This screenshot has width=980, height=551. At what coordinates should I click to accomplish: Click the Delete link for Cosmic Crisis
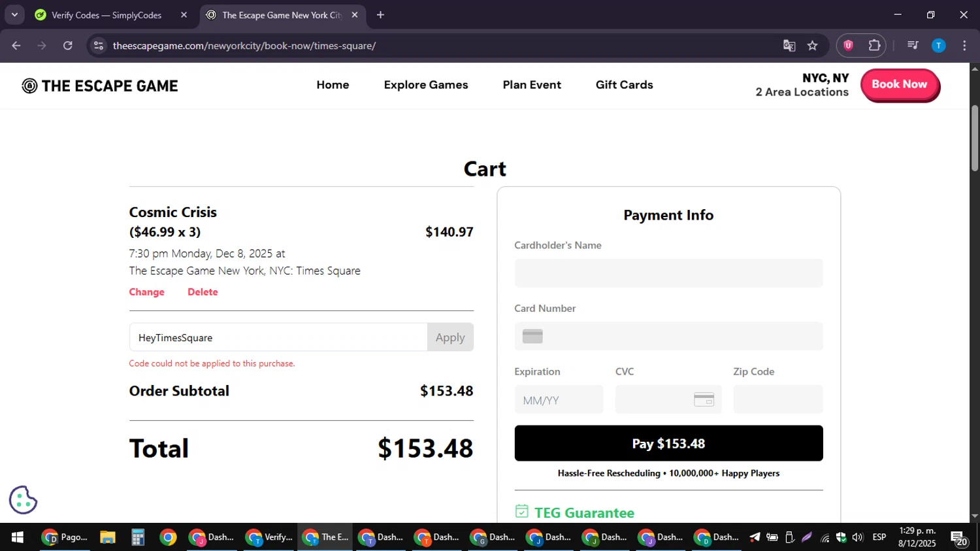203,292
